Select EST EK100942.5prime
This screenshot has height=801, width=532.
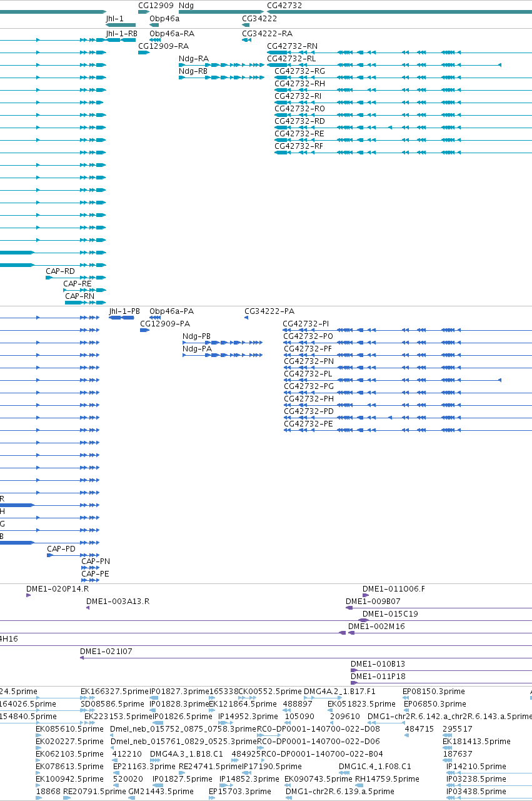(69, 779)
